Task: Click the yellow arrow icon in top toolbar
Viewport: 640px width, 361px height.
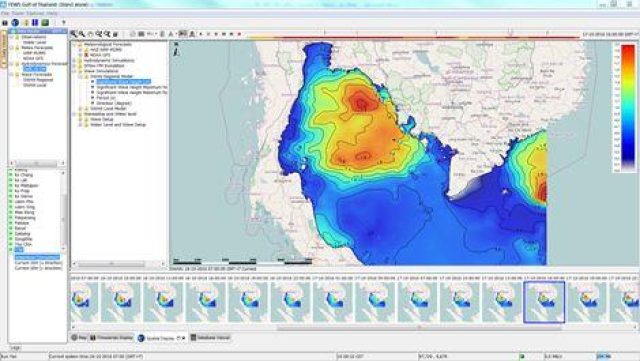Action: 26,22
